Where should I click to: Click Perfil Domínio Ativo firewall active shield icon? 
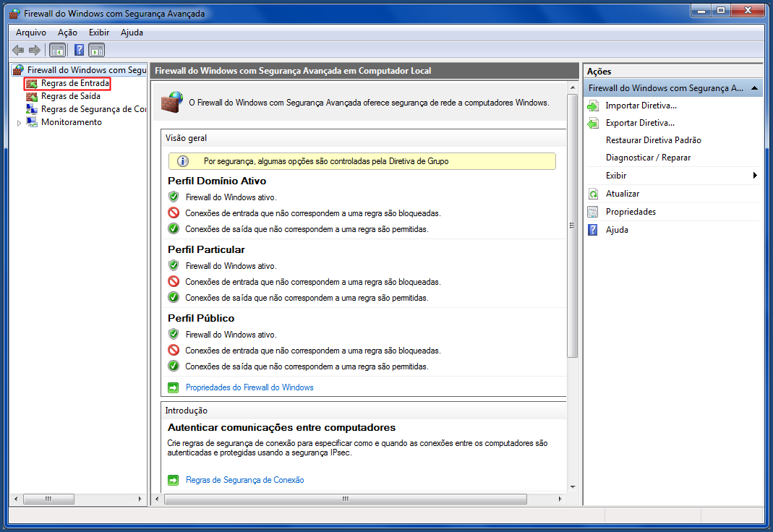click(x=174, y=197)
